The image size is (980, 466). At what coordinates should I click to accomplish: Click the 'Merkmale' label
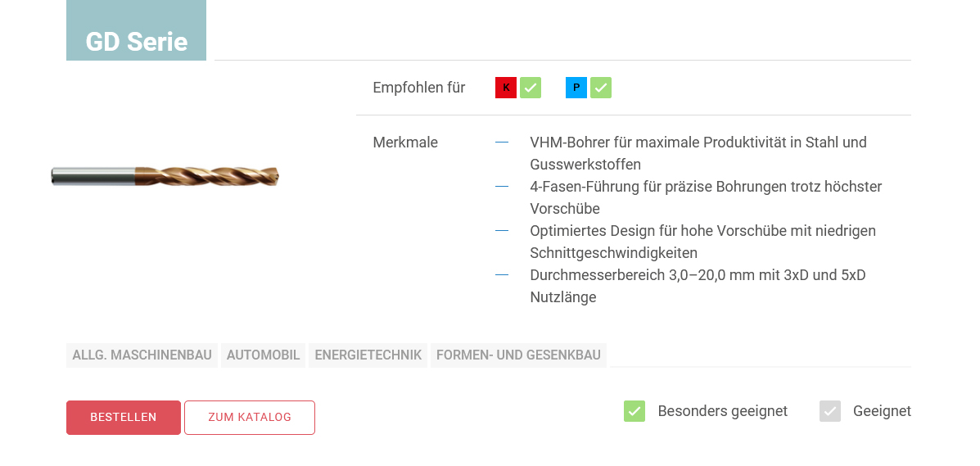(405, 143)
